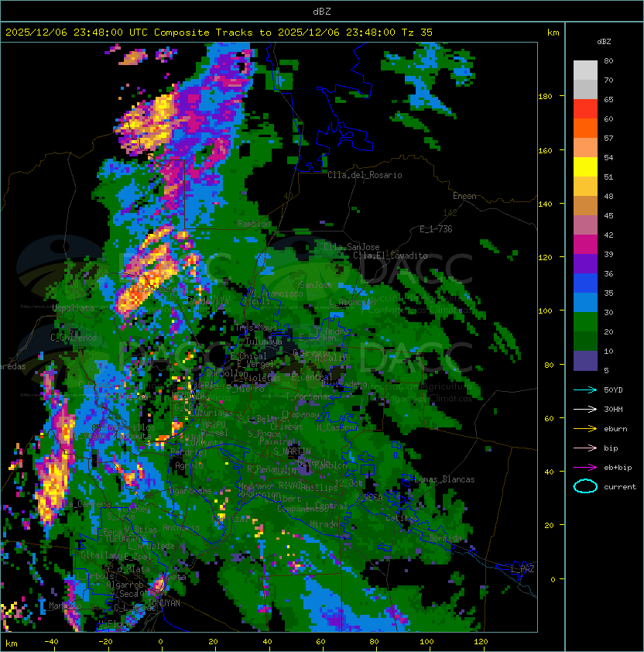The height and width of the screenshot is (652, 644).
Task: Click the dBZ title at the top
Action: pos(322,11)
